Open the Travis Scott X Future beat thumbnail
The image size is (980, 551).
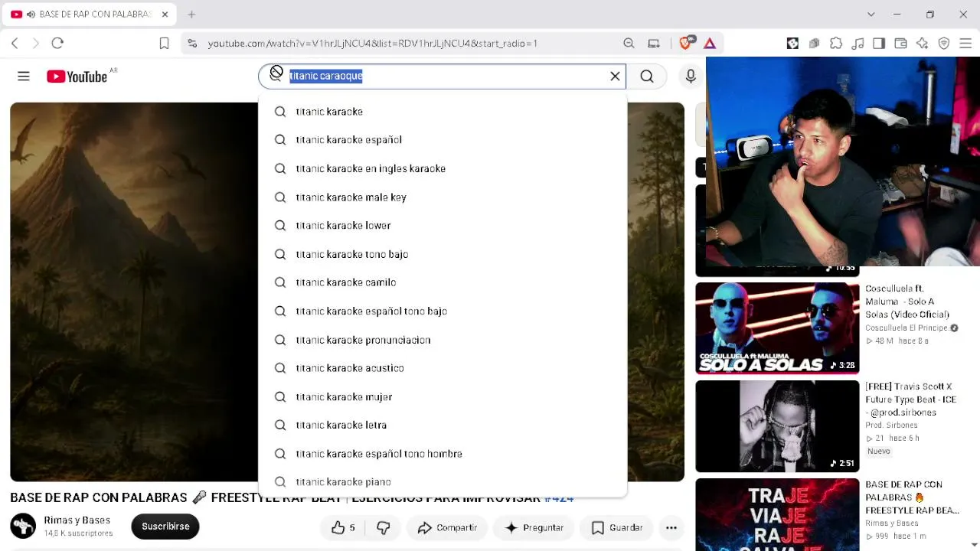point(777,426)
